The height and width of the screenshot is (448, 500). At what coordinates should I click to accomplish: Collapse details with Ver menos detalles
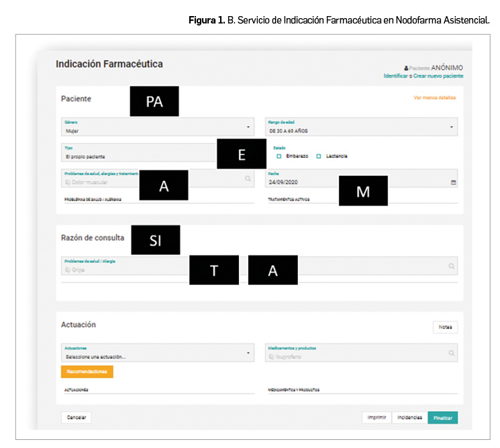[434, 98]
